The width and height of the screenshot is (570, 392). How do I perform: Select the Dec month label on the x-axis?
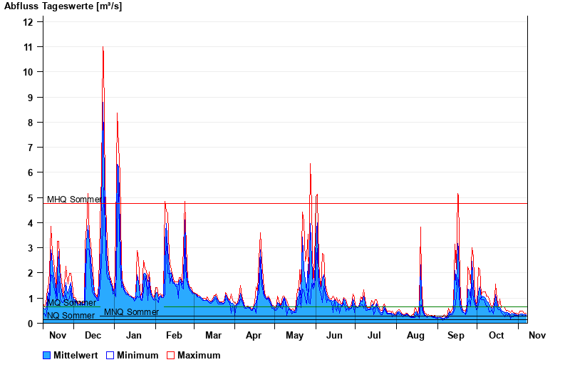click(x=93, y=336)
